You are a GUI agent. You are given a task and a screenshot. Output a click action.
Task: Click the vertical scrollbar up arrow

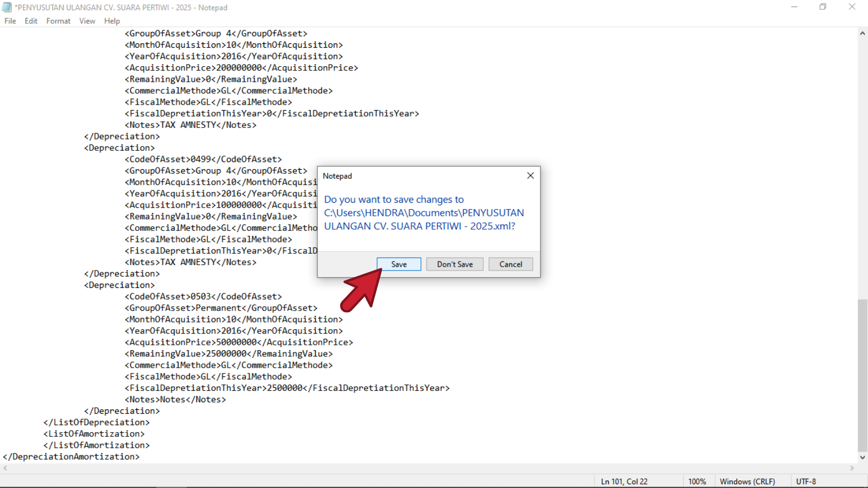862,34
